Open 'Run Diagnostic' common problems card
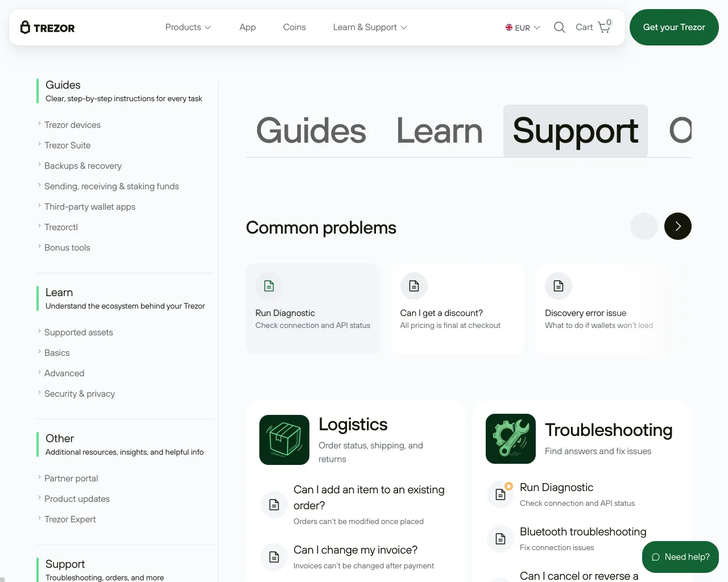728x582 pixels. point(313,309)
